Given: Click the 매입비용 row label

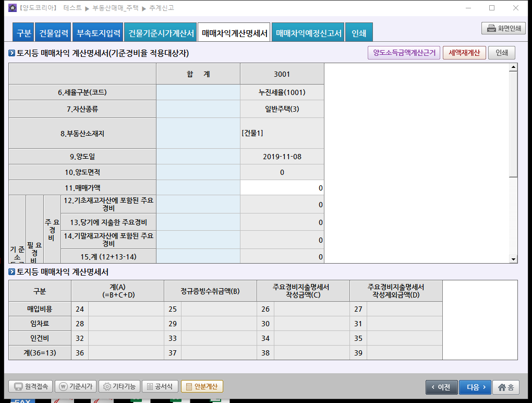Looking at the screenshot, I should 40,309.
